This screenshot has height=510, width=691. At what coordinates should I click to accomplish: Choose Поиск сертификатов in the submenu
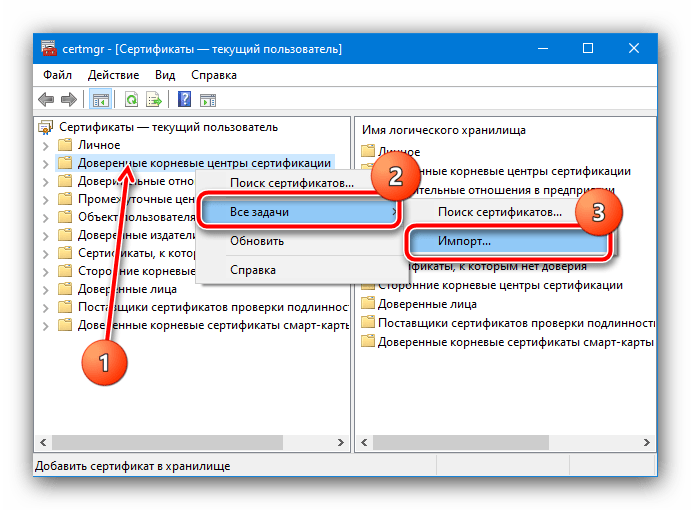(500, 212)
